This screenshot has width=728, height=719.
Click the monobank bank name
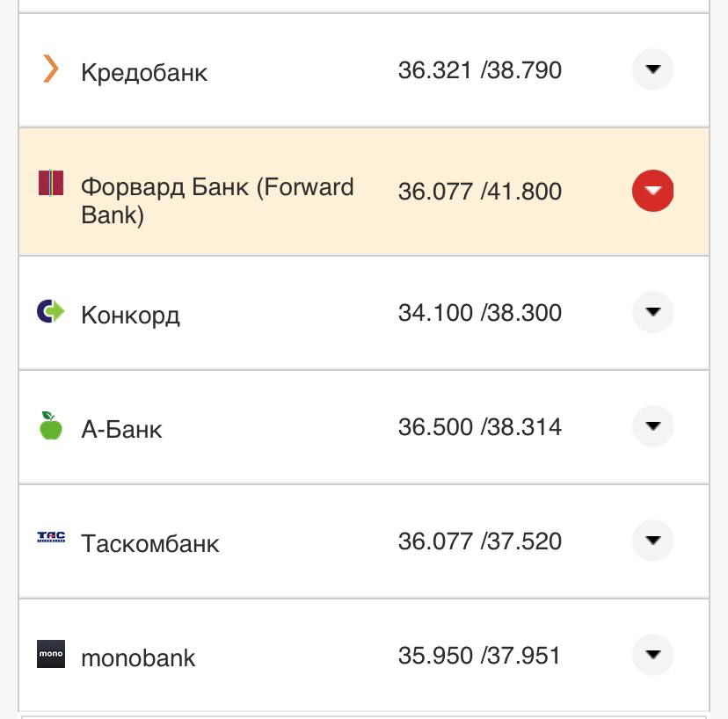[x=137, y=657]
